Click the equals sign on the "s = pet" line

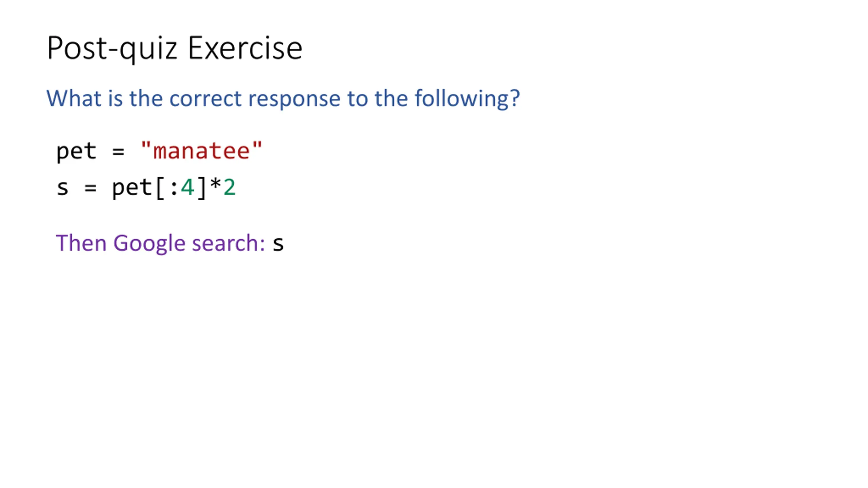click(x=90, y=188)
